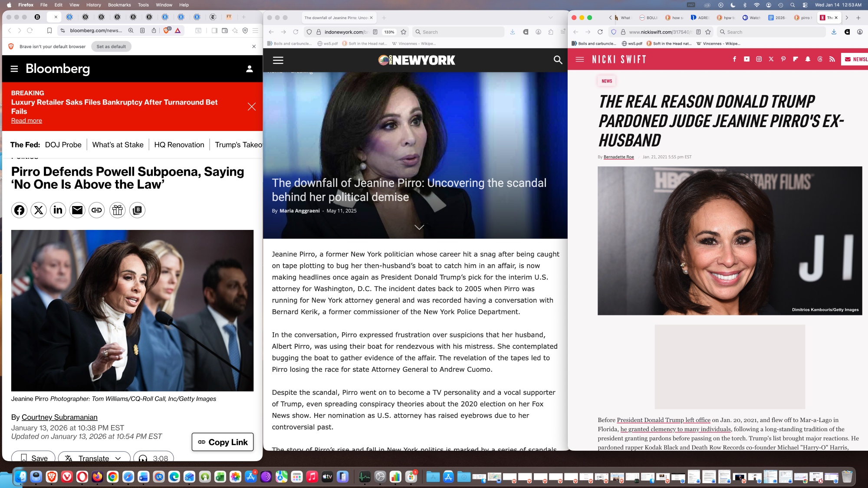Image resolution: width=868 pixels, height=488 pixels.
Task: Toggle Brave sidebar panel button
Action: 214,30
